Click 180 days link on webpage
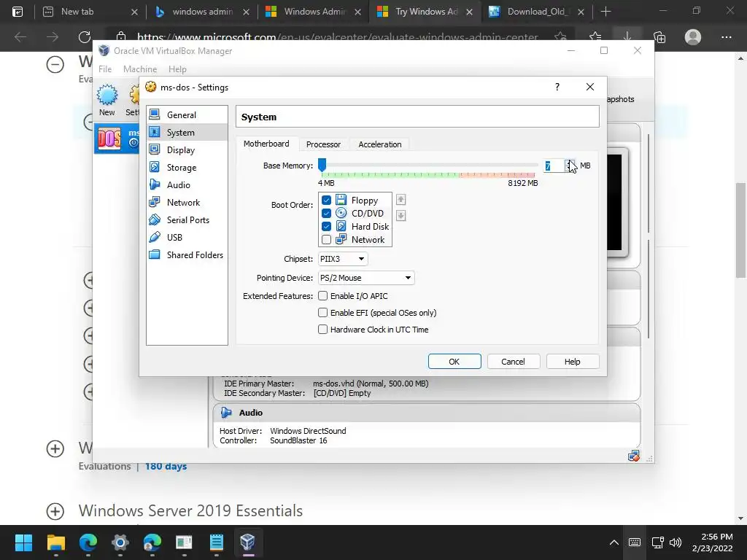Screen dimensions: 747x560 166,466
